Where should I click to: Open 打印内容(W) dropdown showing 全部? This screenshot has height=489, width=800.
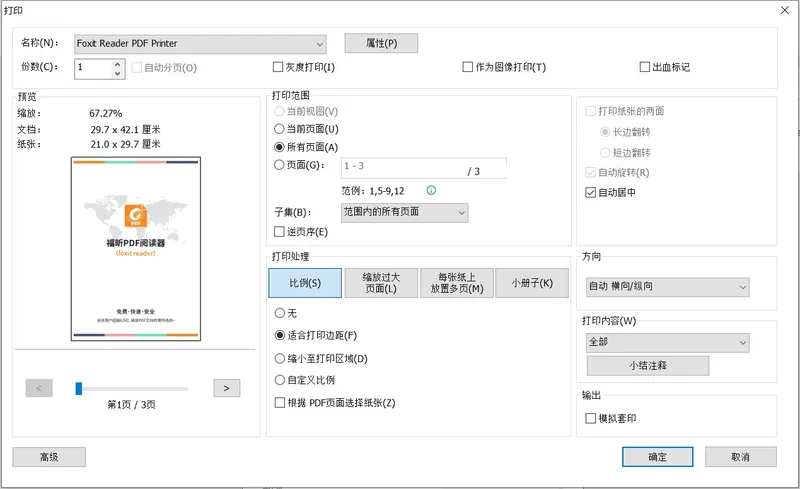coord(667,343)
